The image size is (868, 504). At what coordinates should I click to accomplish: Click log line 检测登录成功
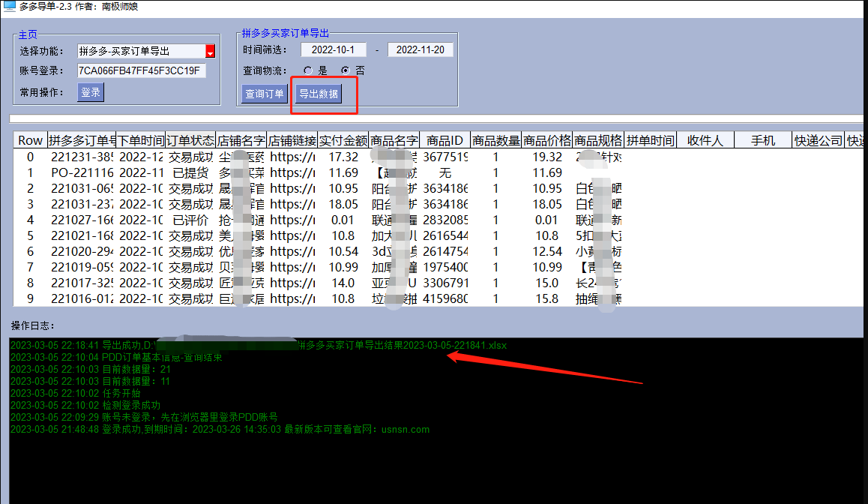pos(85,406)
